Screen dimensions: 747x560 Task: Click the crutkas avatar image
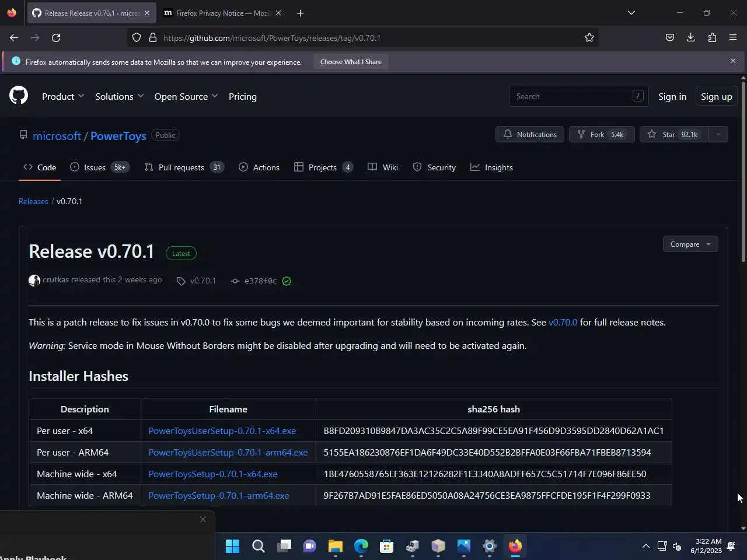click(34, 281)
